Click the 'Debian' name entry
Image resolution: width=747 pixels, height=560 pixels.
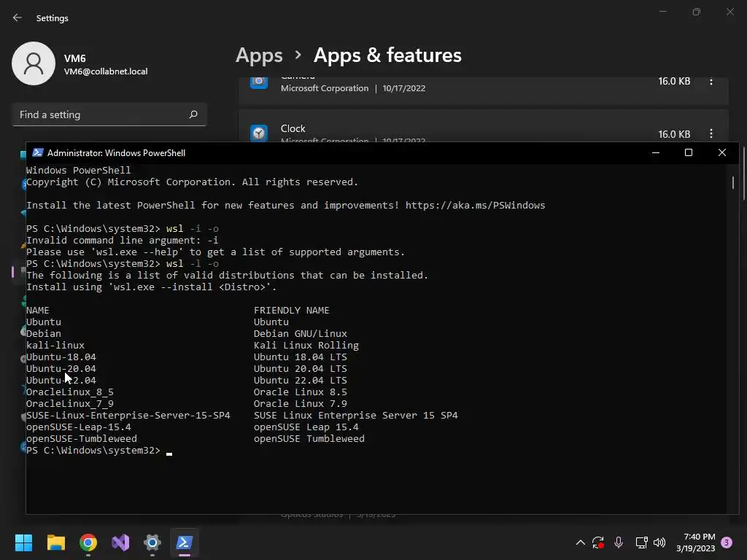click(x=43, y=334)
